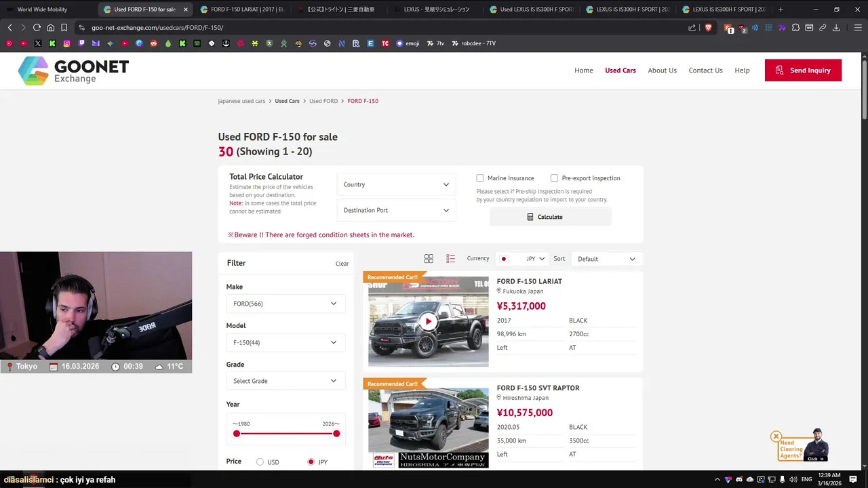The width and height of the screenshot is (868, 488).
Task: Switch to Used LEXUS IS IS300H F SPORT tab
Action: [532, 9]
